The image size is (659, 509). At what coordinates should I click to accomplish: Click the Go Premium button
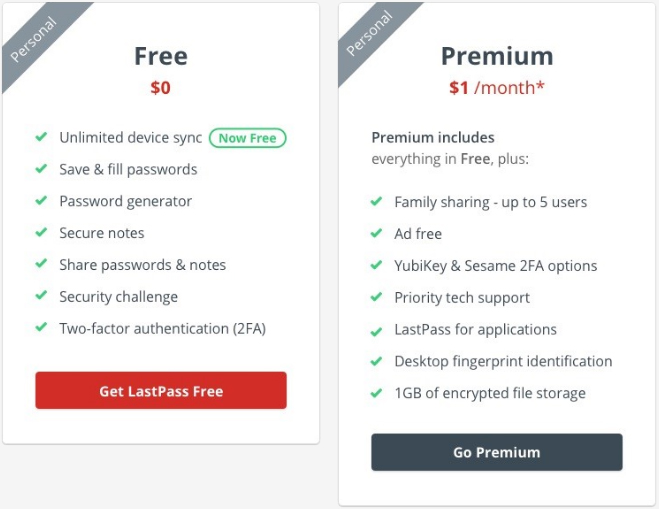tap(497, 452)
